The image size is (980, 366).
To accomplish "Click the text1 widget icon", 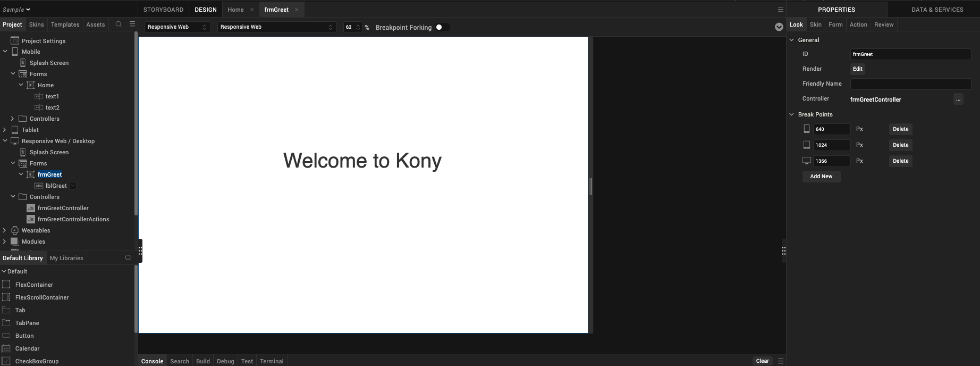I will pyautogui.click(x=39, y=96).
